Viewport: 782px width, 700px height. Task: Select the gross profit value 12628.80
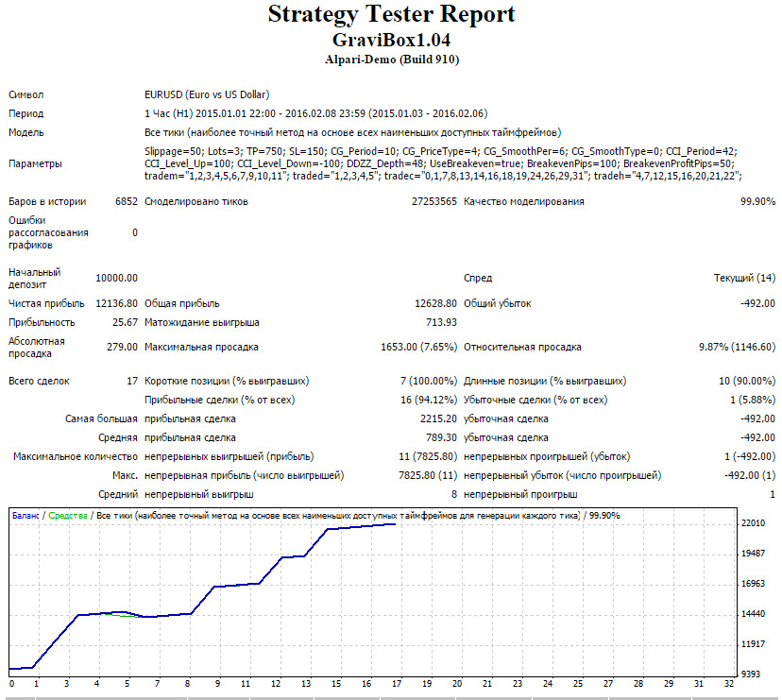click(x=435, y=303)
